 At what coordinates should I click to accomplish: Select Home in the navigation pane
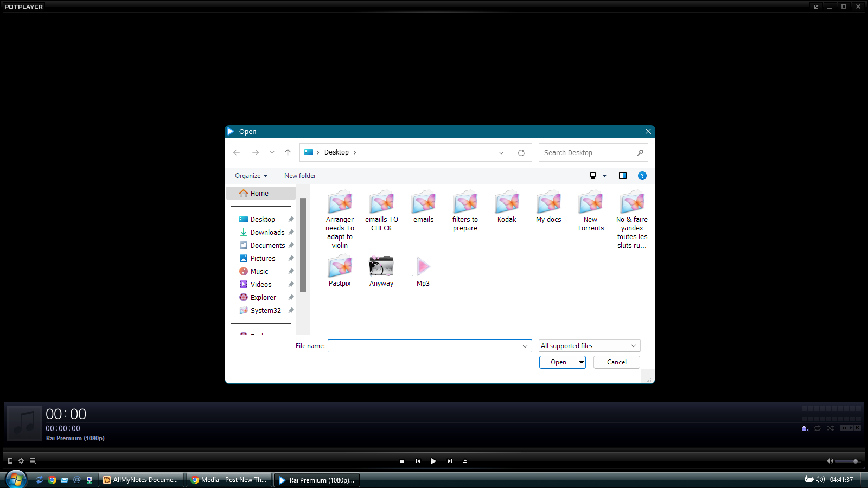pos(261,193)
